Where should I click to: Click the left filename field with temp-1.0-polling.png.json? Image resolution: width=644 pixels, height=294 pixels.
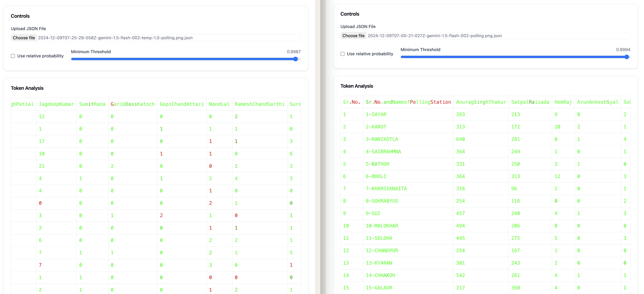(x=115, y=38)
